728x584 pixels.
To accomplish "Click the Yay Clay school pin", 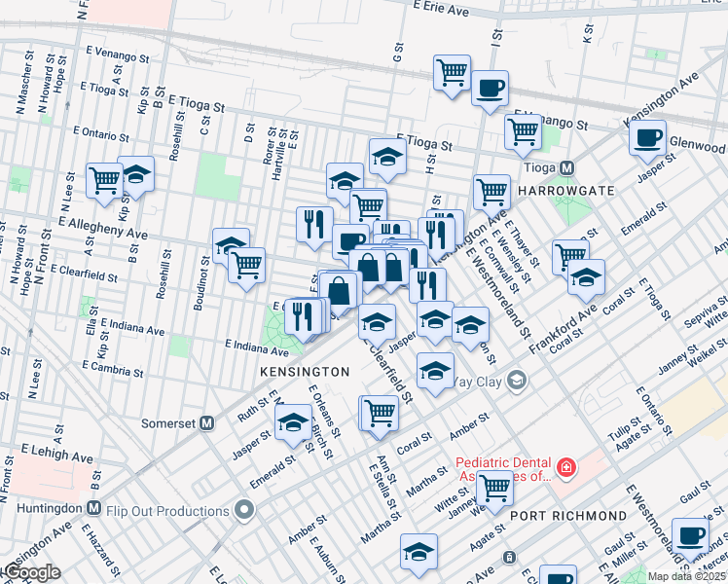I will 517,382.
